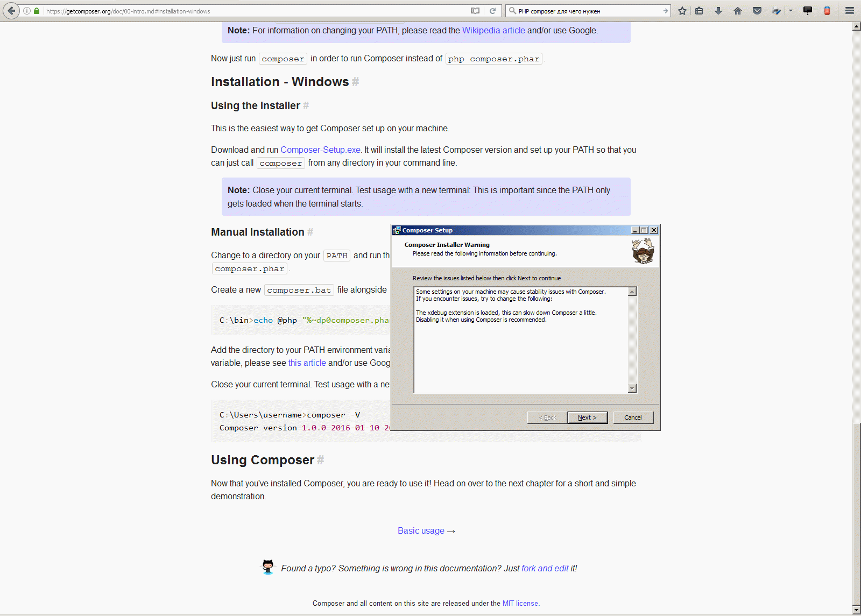This screenshot has width=861, height=616.
Task: Click the installer text box scroll down arrow
Action: point(632,388)
